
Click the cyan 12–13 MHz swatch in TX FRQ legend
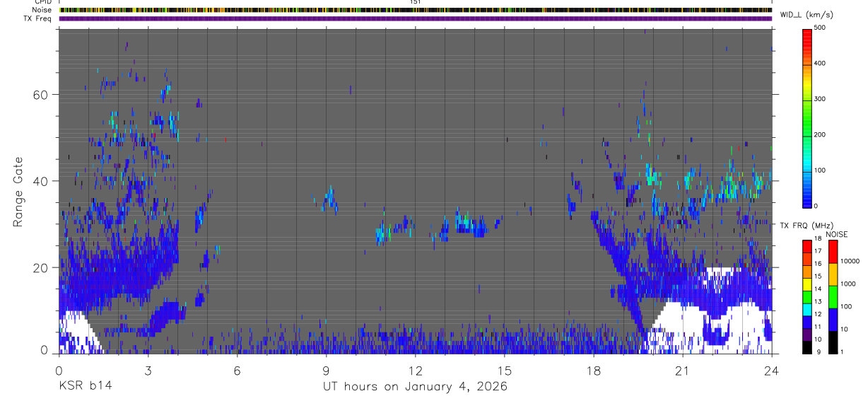[x=807, y=309]
